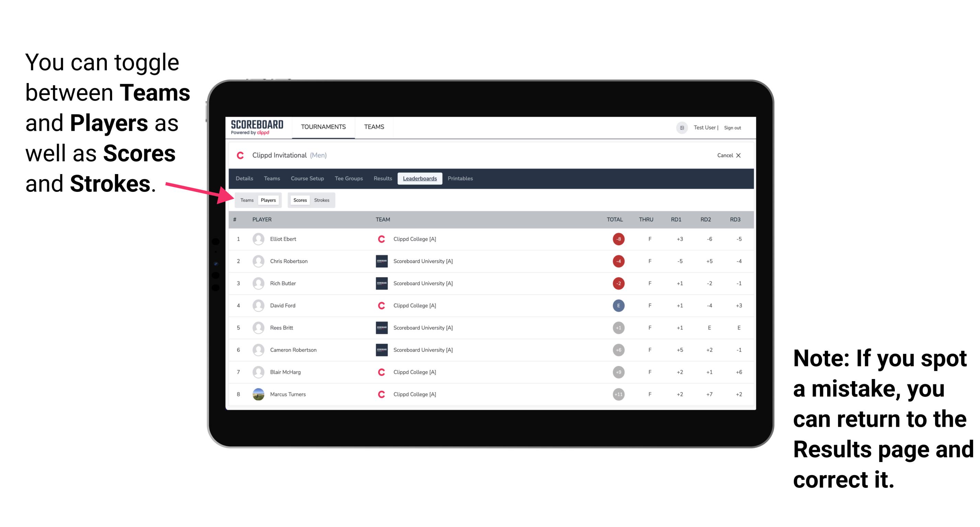Click the Clippd Invitational tournament icon
Image resolution: width=980 pixels, height=527 pixels.
point(241,155)
